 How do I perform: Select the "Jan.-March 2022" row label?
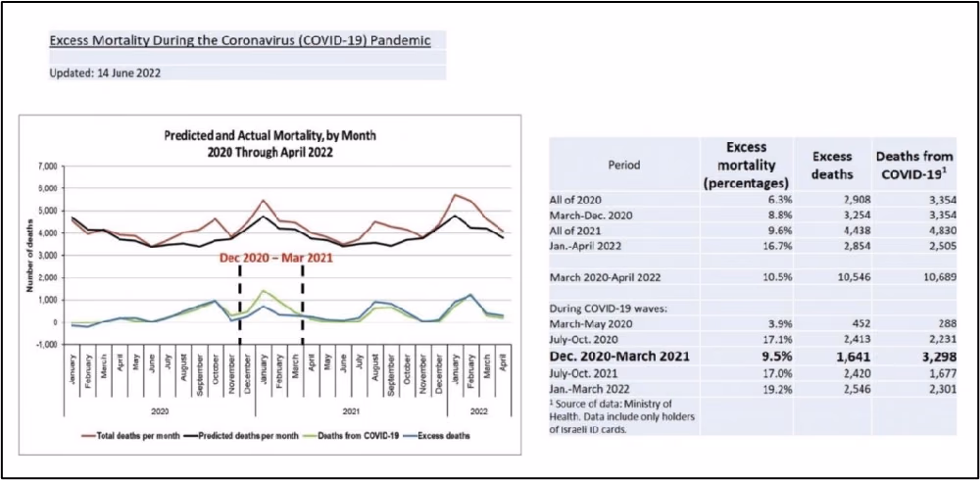tap(589, 389)
